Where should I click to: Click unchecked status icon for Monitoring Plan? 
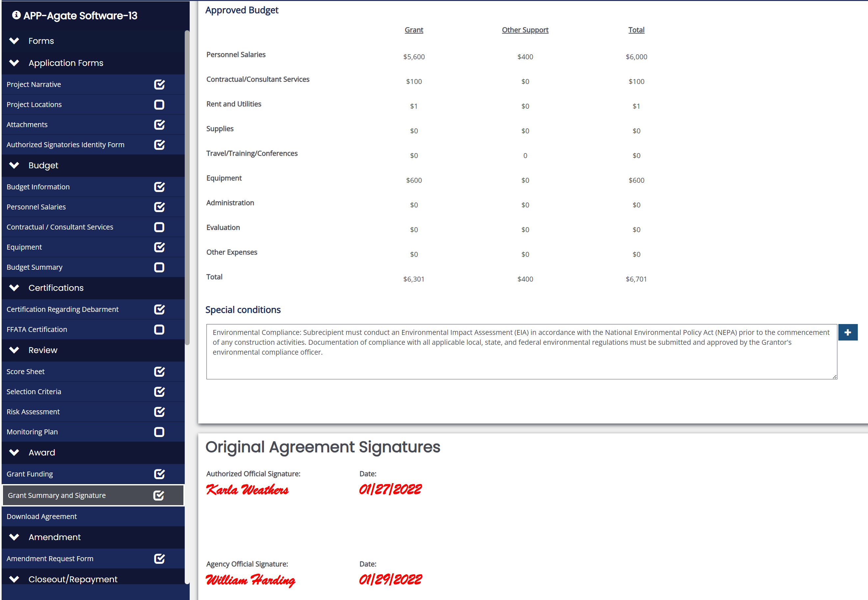pyautogui.click(x=159, y=432)
